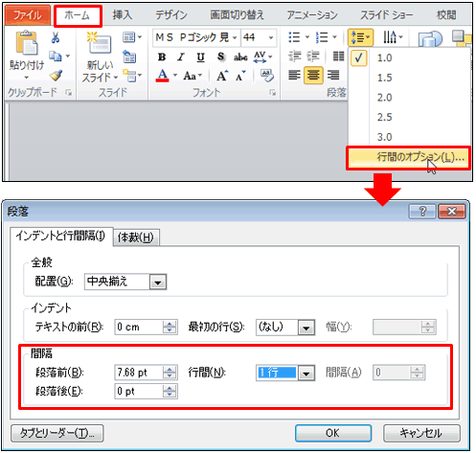Confirm dialog with OK button
Screen dimensions: 476x453
[x=333, y=433]
